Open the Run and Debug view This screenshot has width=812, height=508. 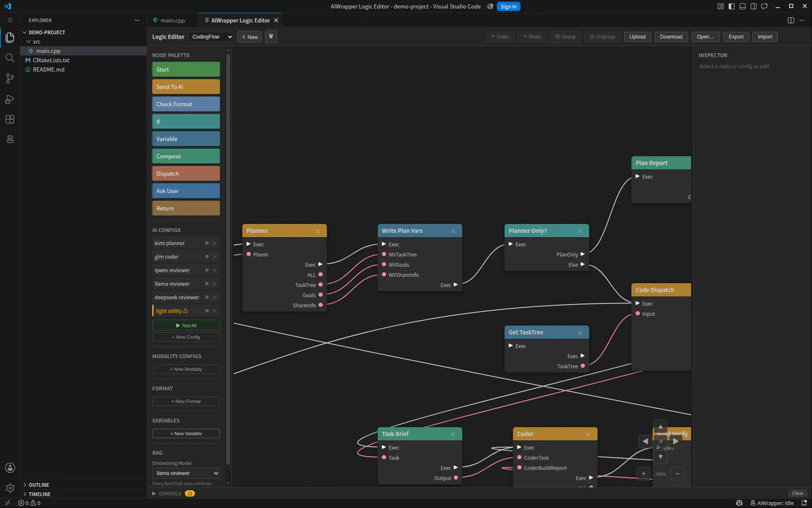click(10, 99)
